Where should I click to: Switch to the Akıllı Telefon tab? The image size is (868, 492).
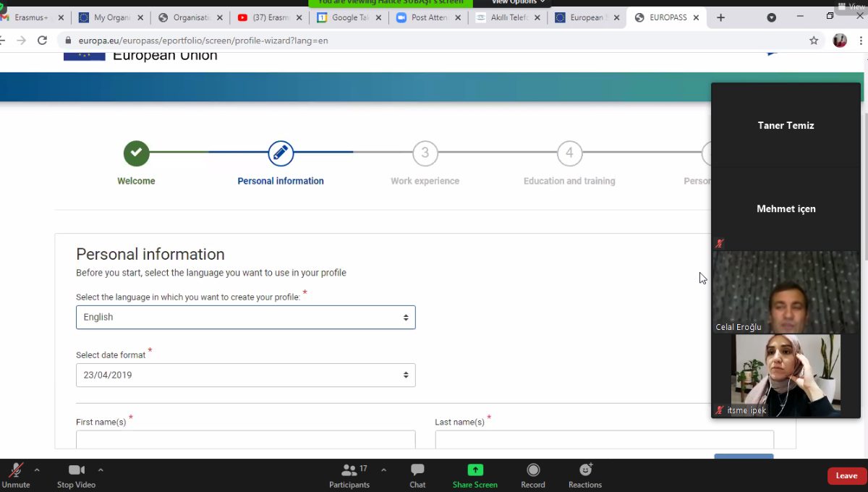[508, 17]
